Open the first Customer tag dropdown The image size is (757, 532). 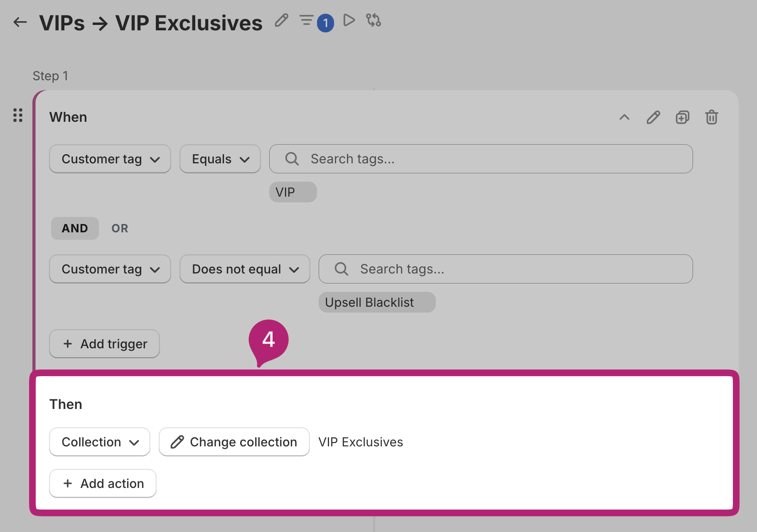click(x=110, y=159)
